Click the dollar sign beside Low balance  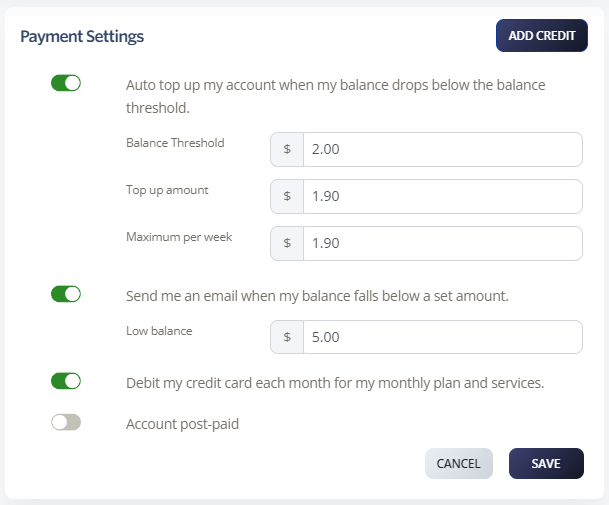coord(287,337)
